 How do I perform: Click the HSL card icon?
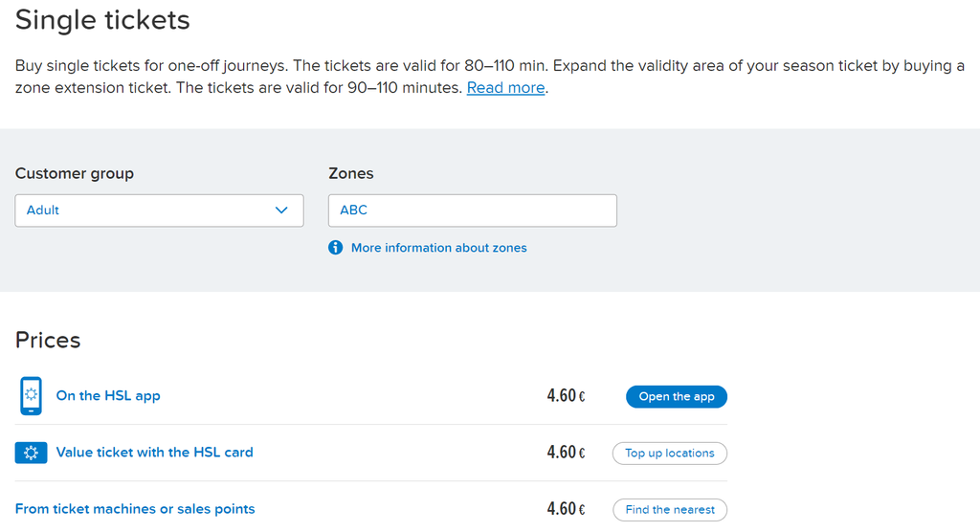[x=31, y=453]
